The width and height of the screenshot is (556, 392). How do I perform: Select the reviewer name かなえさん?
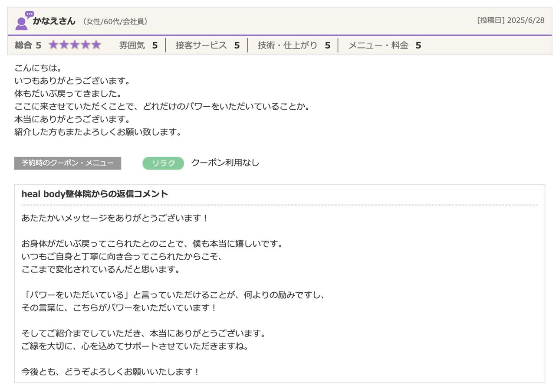pyautogui.click(x=54, y=21)
